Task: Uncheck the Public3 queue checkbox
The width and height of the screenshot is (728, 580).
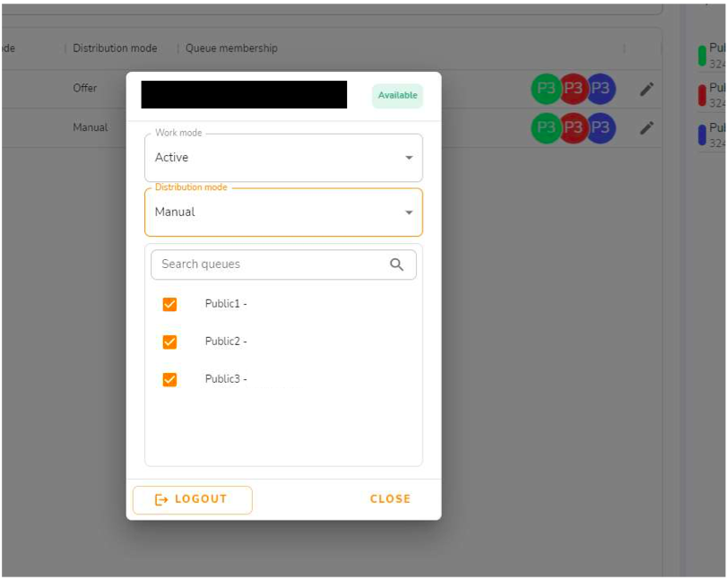Action: coord(169,379)
